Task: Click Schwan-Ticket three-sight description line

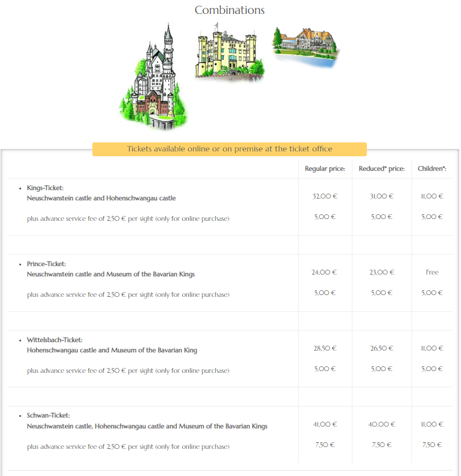Action: point(147,426)
